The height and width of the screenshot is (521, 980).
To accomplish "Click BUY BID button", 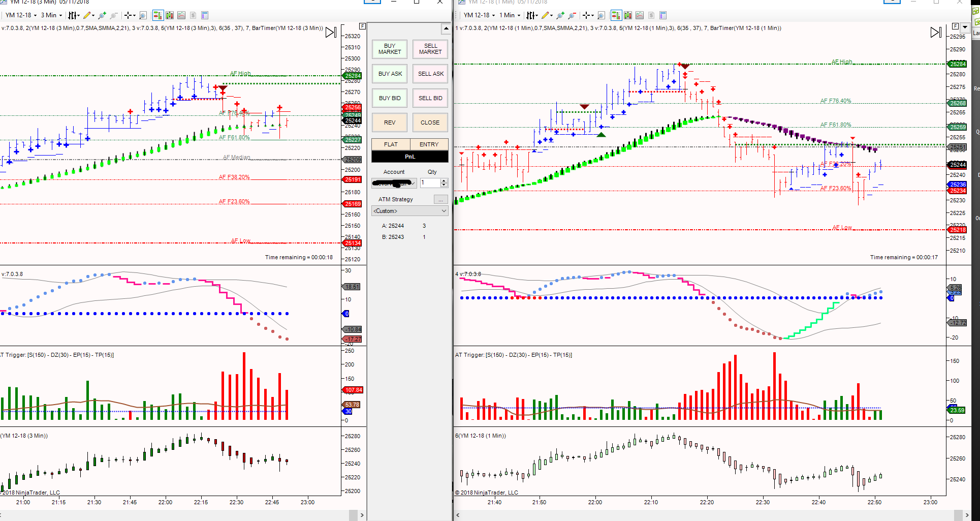I will click(x=390, y=98).
